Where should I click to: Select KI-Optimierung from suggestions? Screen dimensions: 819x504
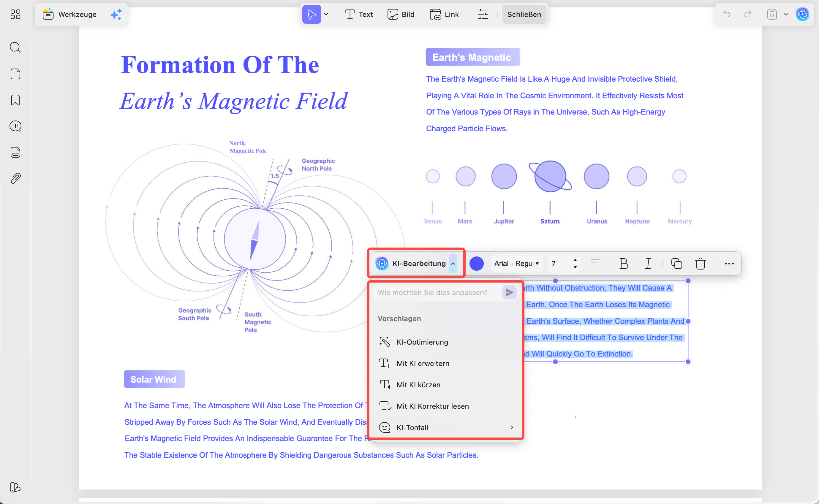[422, 342]
